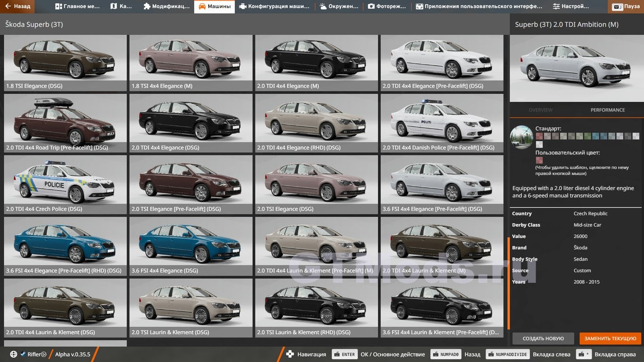Click the asterisk key hint icon
Image resolution: width=644 pixels, height=362 pixels.
583,354
